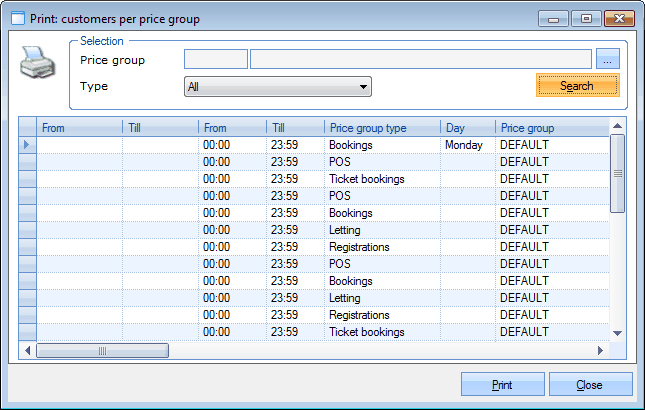Close the dialog with Close button
Image resolution: width=645 pixels, height=410 pixels.
click(x=590, y=384)
